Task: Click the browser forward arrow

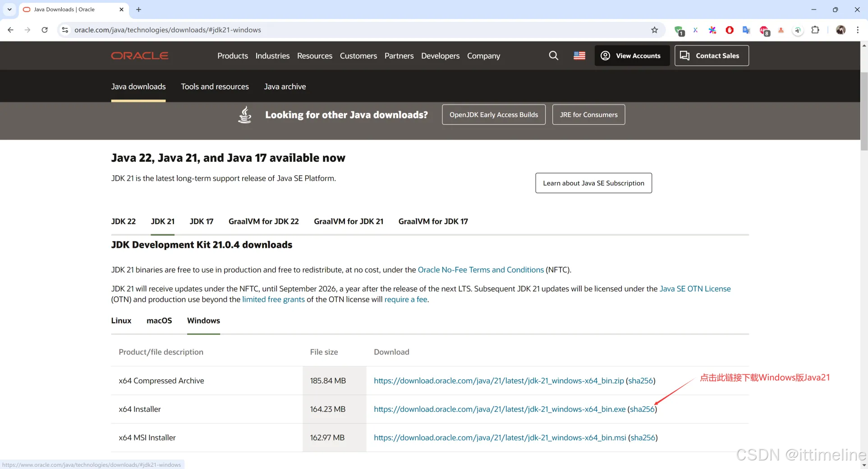Action: click(28, 30)
